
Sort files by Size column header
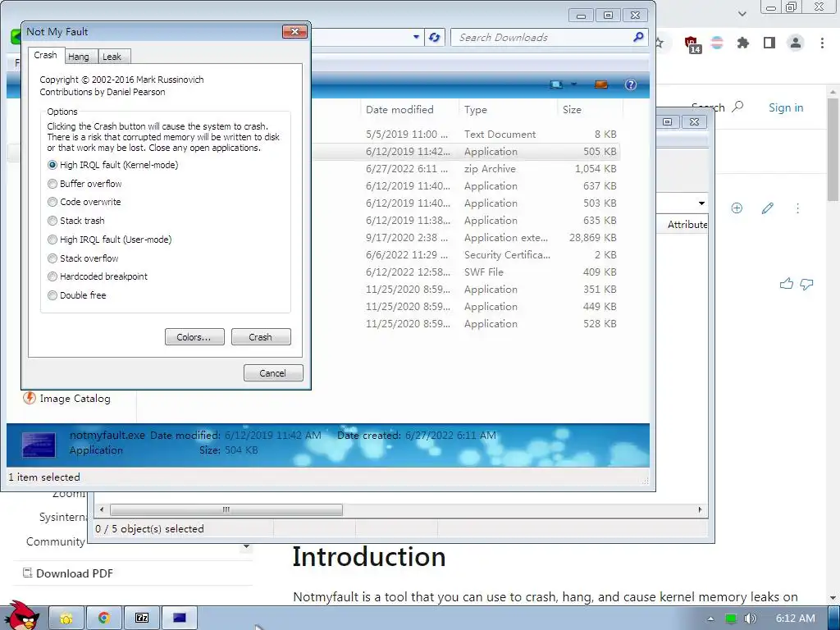pyautogui.click(x=590, y=109)
